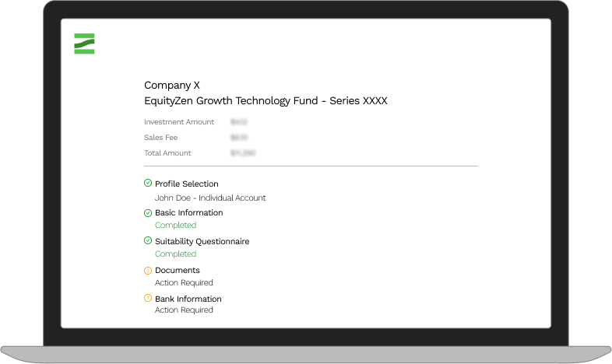Click the 'Company X' heading
The width and height of the screenshot is (612, 364).
coord(172,86)
